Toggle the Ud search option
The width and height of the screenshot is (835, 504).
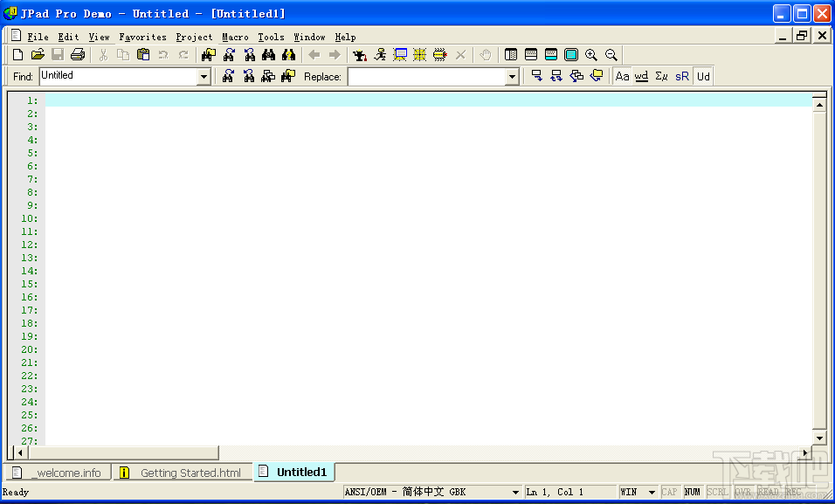[x=703, y=76]
